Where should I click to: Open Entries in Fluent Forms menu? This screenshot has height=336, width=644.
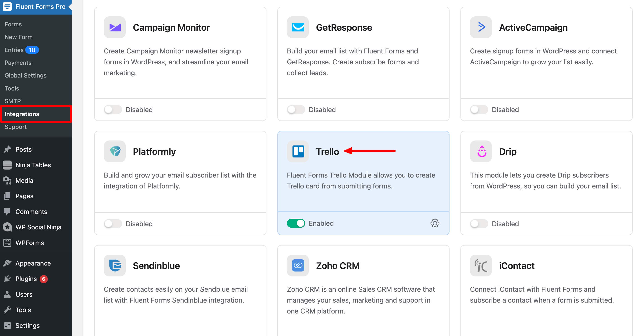coord(14,50)
